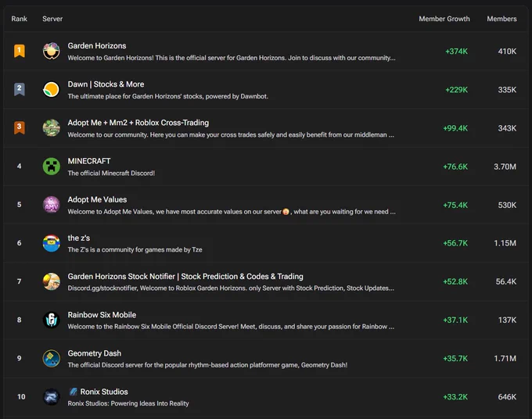The image size is (532, 419).
Task: Click rank number 7
Action: tap(20, 281)
